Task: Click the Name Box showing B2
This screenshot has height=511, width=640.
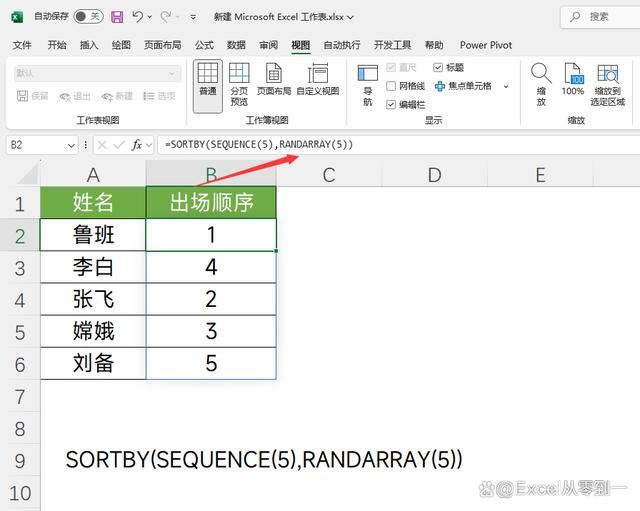Action: [x=36, y=145]
